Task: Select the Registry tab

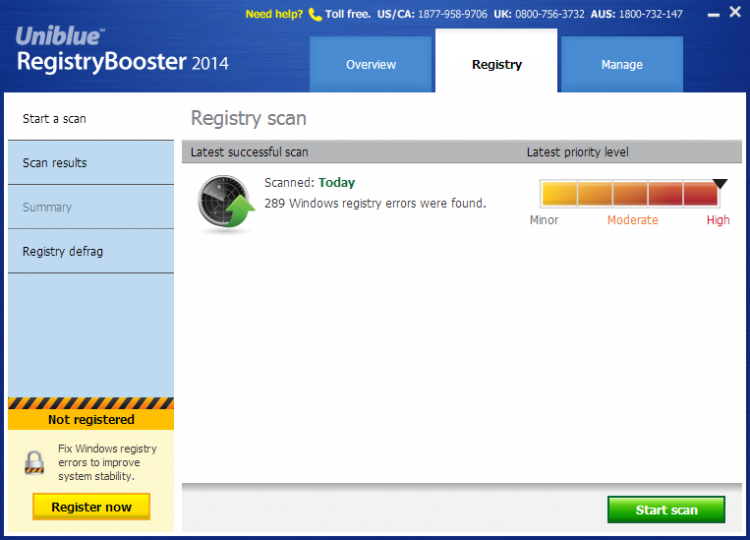Action: (x=496, y=61)
